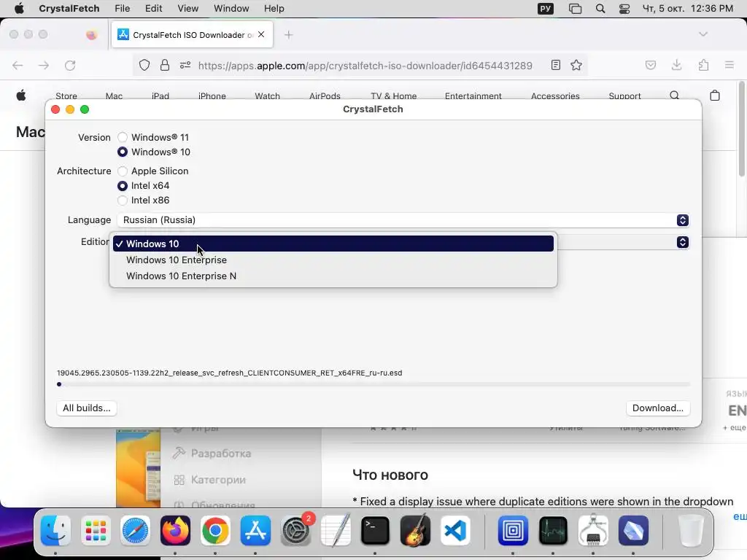This screenshot has width=747, height=560.
Task: Open Firefox hamburger application menu
Action: click(x=729, y=65)
